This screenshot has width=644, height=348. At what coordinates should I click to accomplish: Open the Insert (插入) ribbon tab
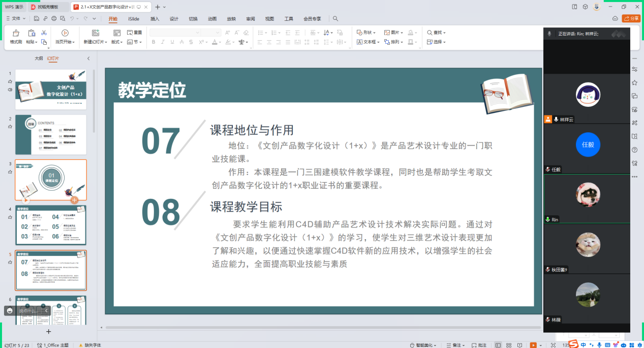tap(155, 19)
